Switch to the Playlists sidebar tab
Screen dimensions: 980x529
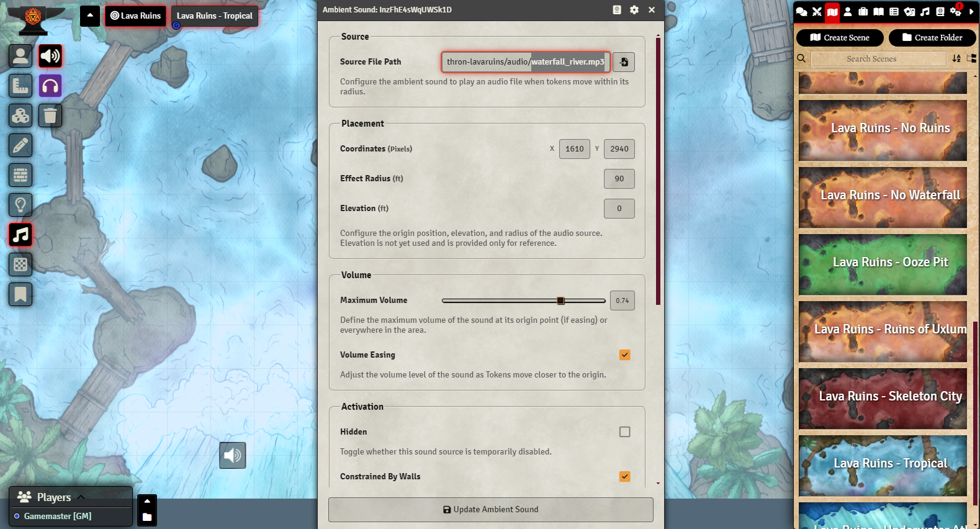click(x=925, y=12)
